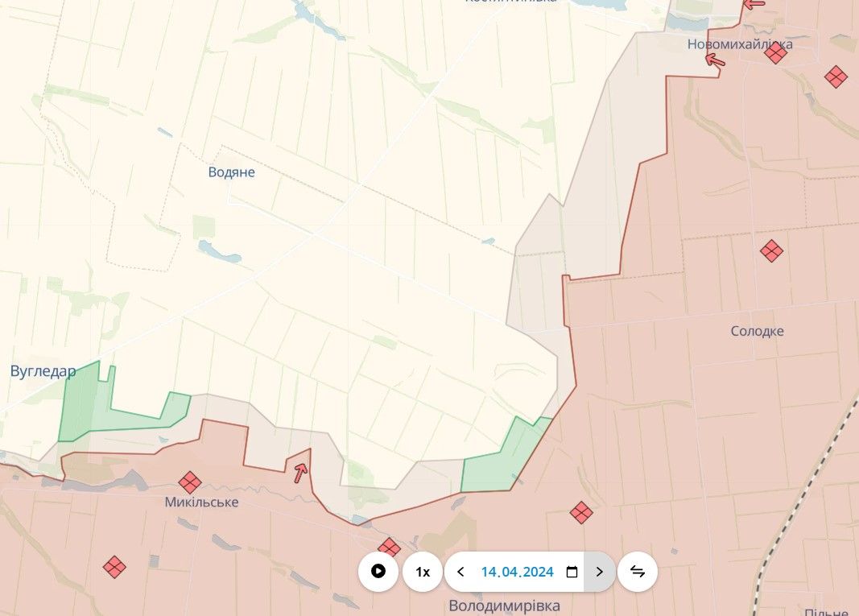Viewport: 859px width, 616px height.
Task: Go to the previous date
Action: pyautogui.click(x=460, y=572)
